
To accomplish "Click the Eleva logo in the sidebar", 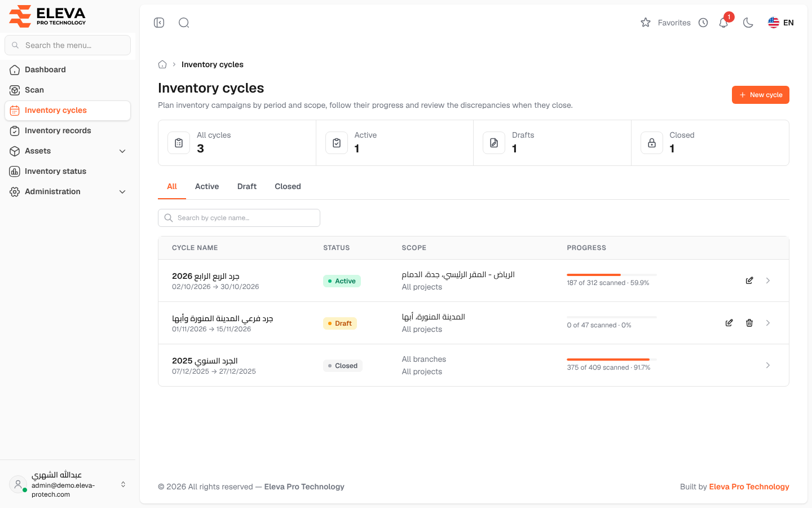I will tap(47, 16).
